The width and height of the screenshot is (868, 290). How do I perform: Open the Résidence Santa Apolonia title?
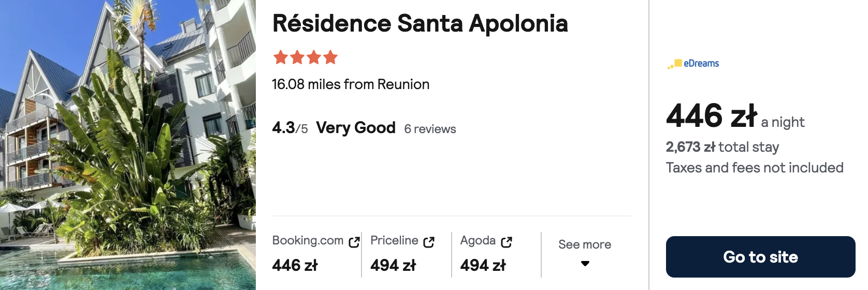point(420,23)
